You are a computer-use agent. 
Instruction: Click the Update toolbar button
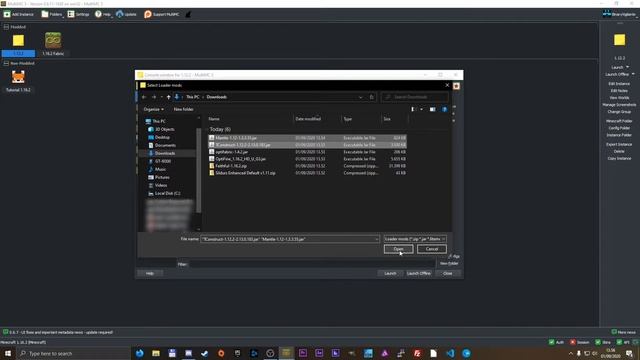[126, 14]
